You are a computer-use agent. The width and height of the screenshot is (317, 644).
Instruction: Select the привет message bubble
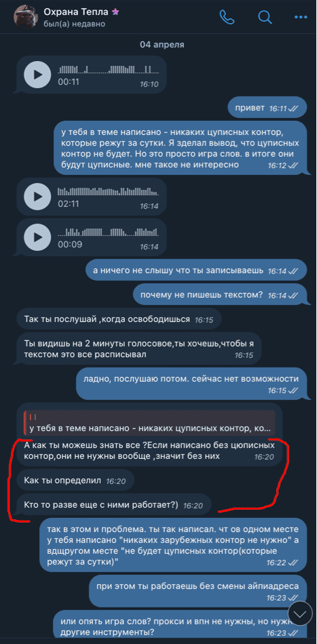pos(267,108)
